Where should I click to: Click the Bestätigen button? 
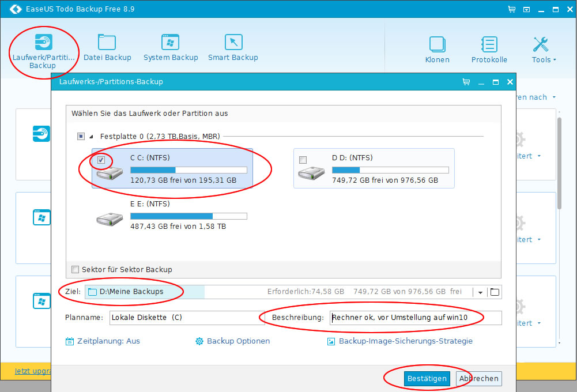[x=427, y=379]
